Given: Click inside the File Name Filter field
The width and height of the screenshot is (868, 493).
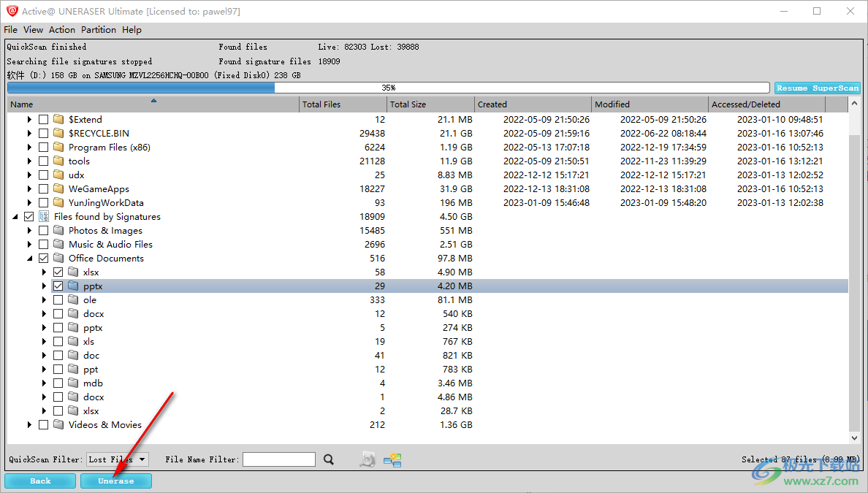Looking at the screenshot, I should 279,459.
